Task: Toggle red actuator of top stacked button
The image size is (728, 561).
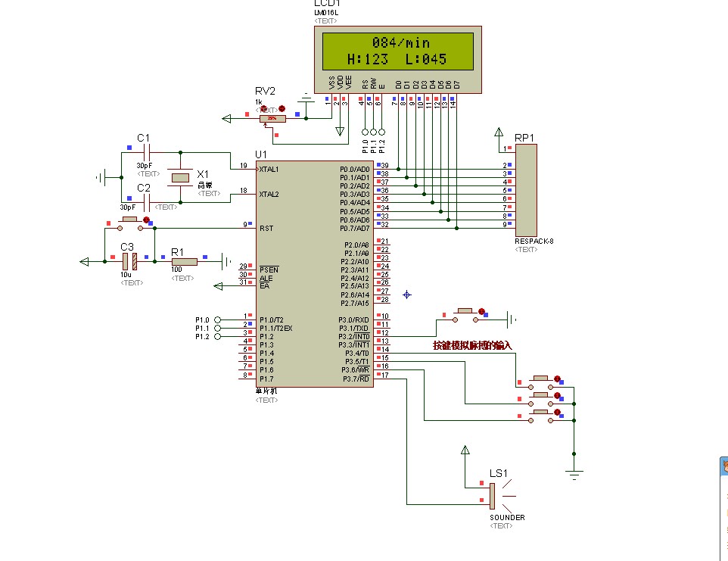Action: point(558,379)
